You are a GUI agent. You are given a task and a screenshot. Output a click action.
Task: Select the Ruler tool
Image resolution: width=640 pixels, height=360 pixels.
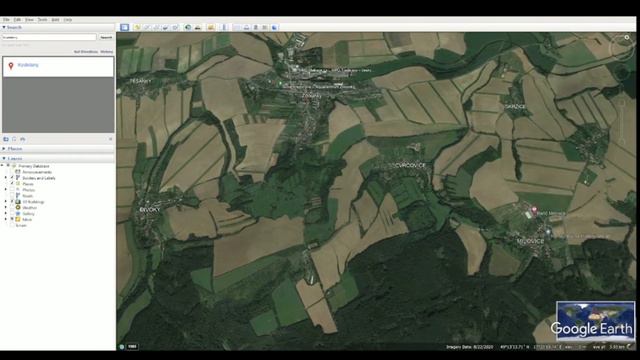[224, 27]
